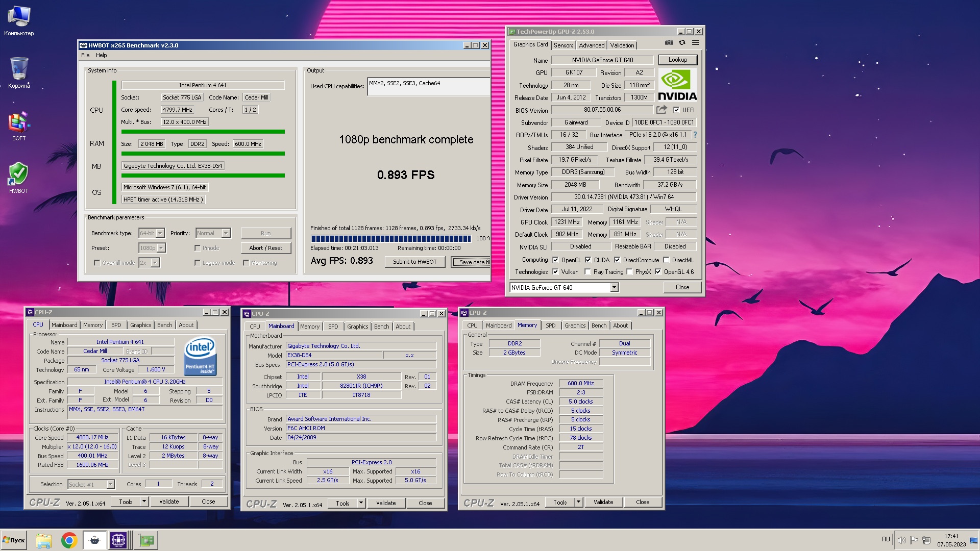Toggle the UEFI checkbox in GPU-Z
980x551 pixels.
coord(676,110)
